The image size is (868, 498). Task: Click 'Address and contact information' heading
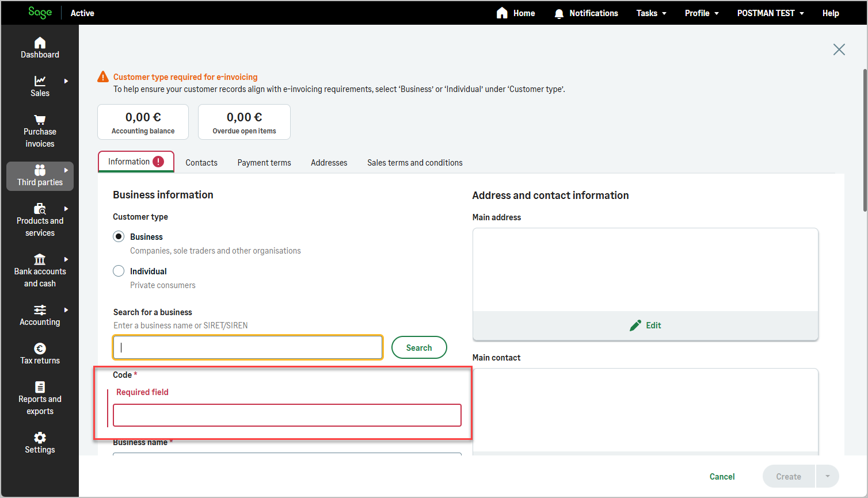point(550,196)
